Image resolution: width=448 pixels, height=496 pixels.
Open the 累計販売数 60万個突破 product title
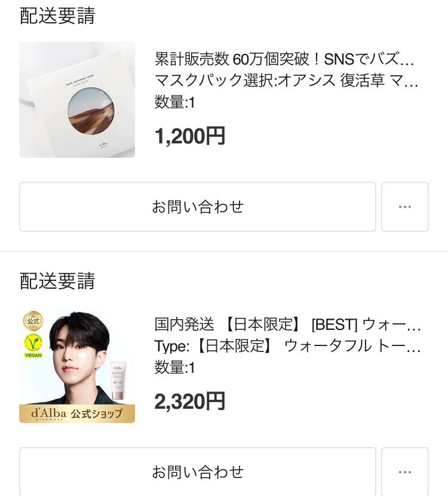pyautogui.click(x=284, y=59)
